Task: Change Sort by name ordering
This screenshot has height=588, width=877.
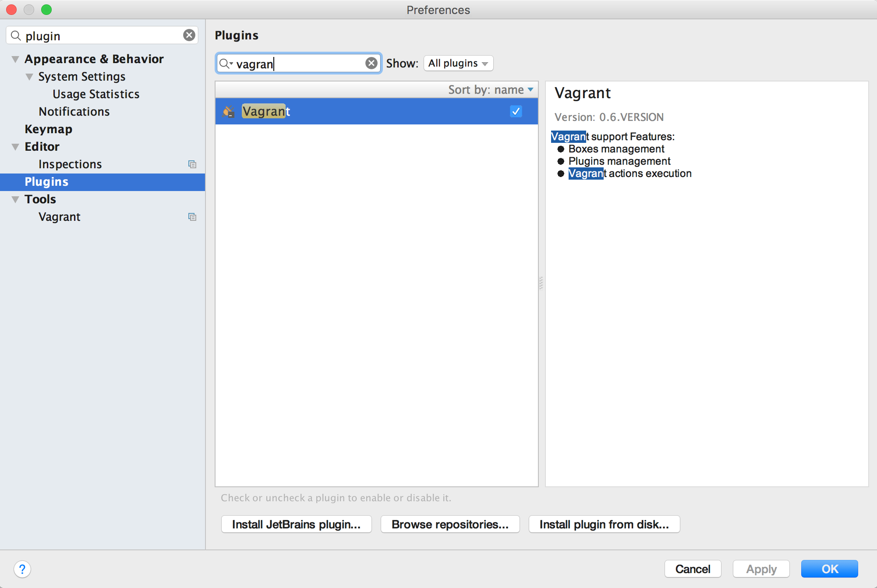Action: 491,90
